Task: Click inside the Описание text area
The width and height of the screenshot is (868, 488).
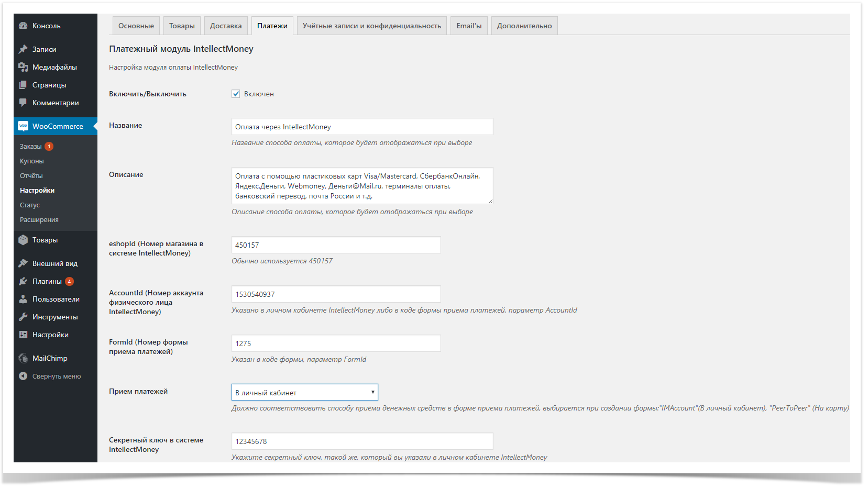Action: [x=362, y=186]
